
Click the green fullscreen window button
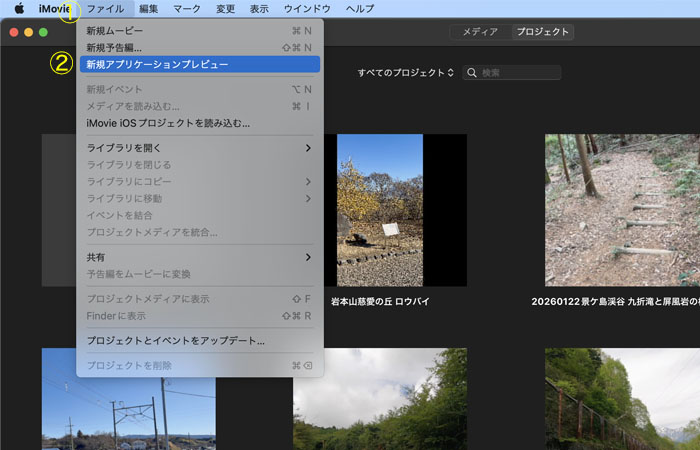[x=43, y=32]
